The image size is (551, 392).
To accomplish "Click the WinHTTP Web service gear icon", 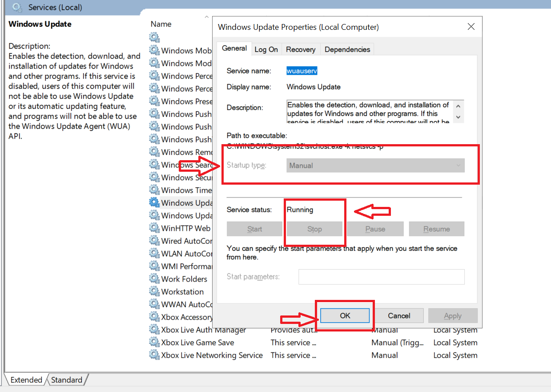I will tap(154, 228).
